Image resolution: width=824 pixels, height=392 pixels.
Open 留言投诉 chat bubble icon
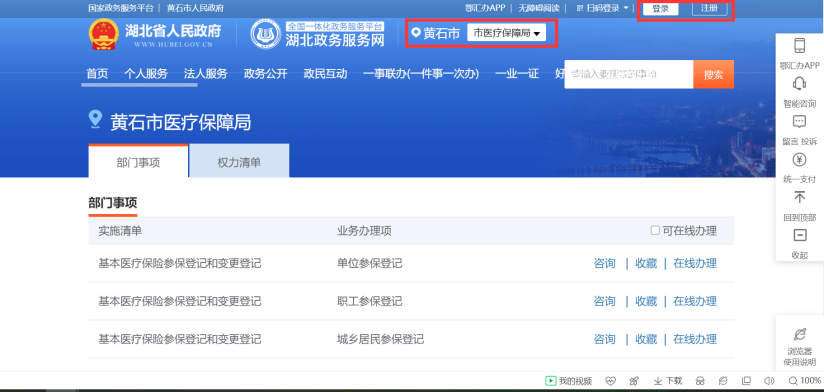click(799, 122)
